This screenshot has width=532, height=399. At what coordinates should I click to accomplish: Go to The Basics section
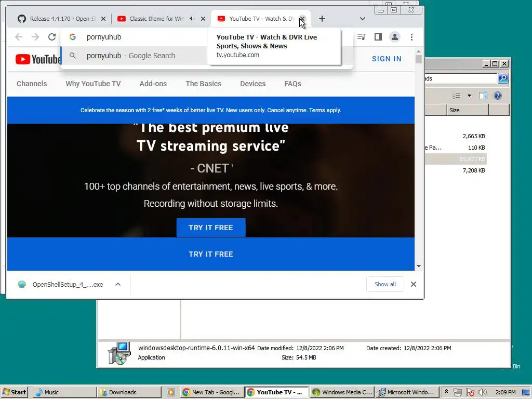tap(203, 84)
